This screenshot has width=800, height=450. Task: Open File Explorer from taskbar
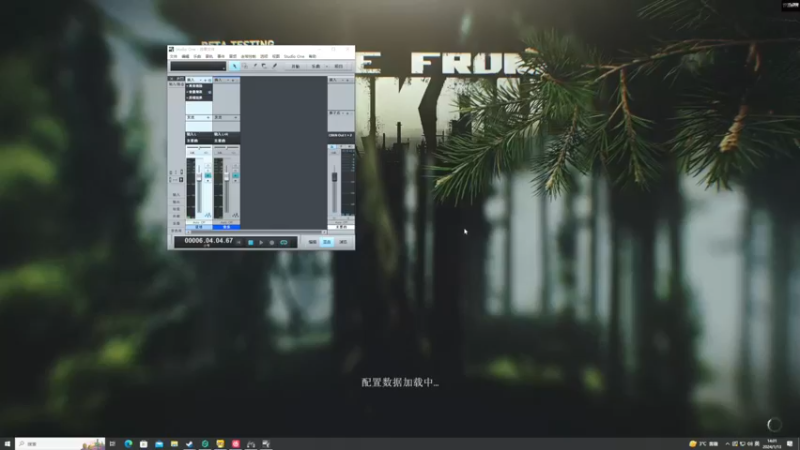pyautogui.click(x=174, y=444)
